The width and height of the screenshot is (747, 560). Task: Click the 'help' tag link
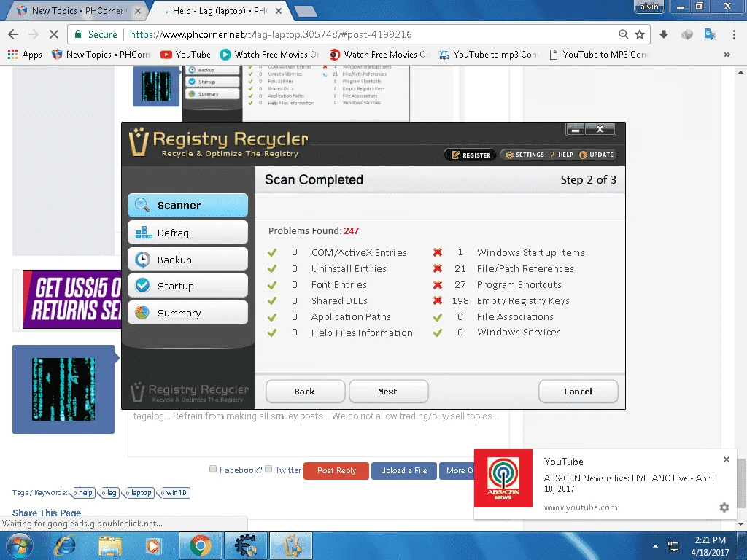click(83, 492)
